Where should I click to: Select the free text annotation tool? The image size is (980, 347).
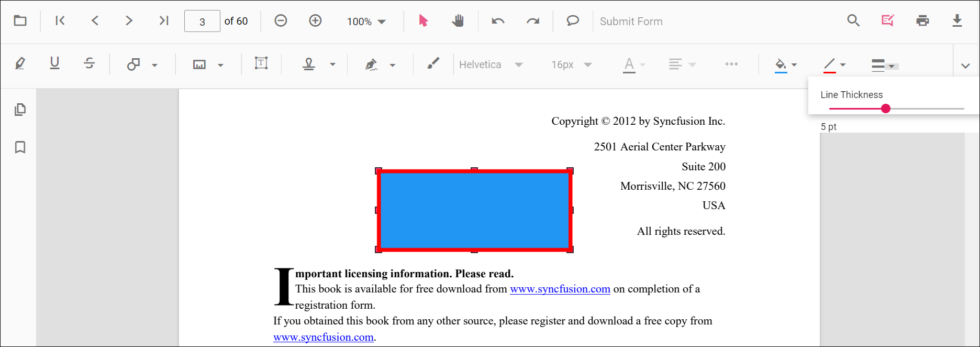point(261,64)
